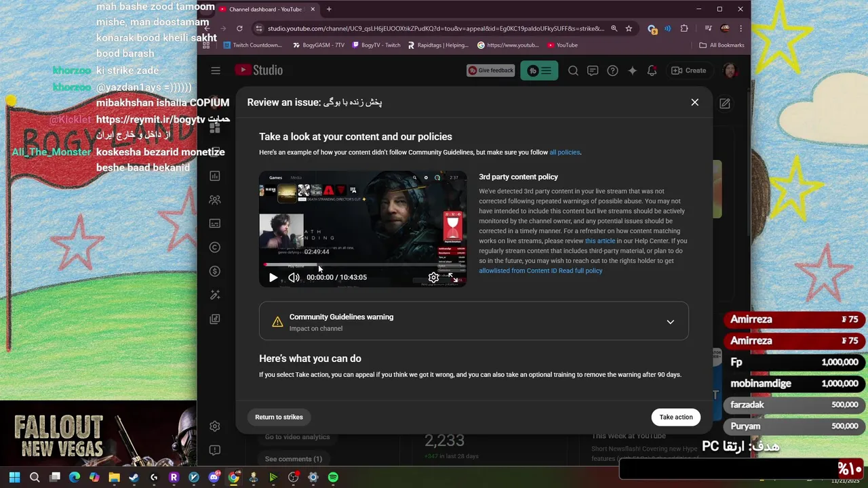Screen dimensions: 868x488
Task: Click the YouTube Studio logo
Action: pyautogui.click(x=258, y=70)
